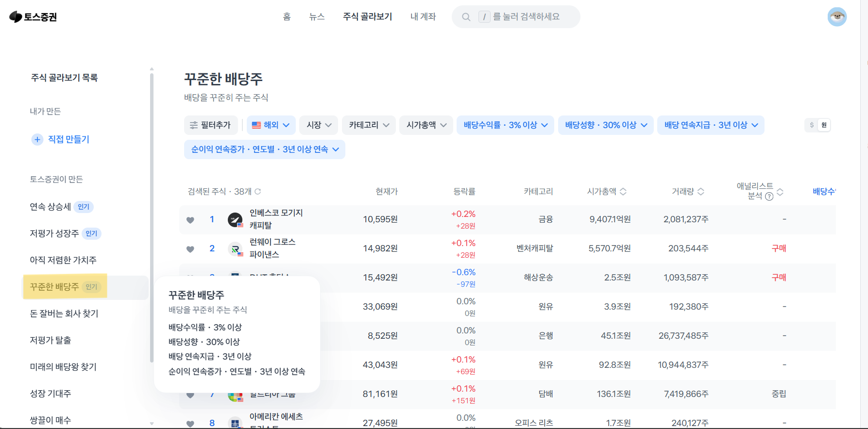Image resolution: width=868 pixels, height=429 pixels.
Task: Sort by 시가총액 column arrows
Action: 623,192
